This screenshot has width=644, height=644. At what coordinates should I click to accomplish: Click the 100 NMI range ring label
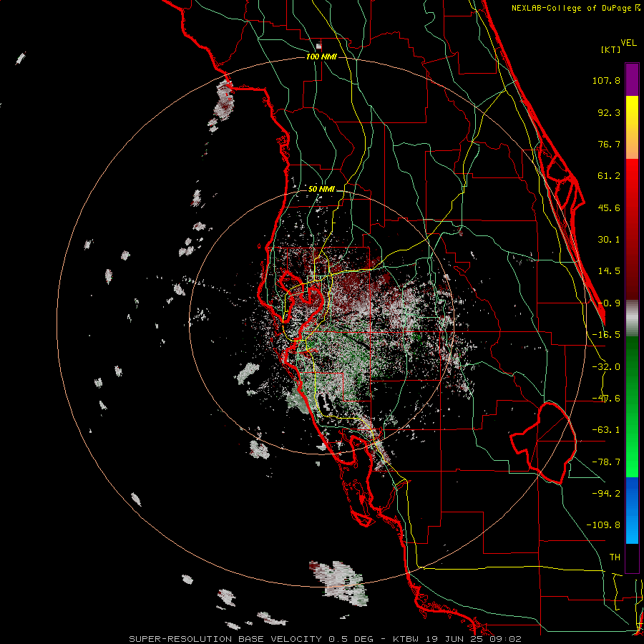321,57
